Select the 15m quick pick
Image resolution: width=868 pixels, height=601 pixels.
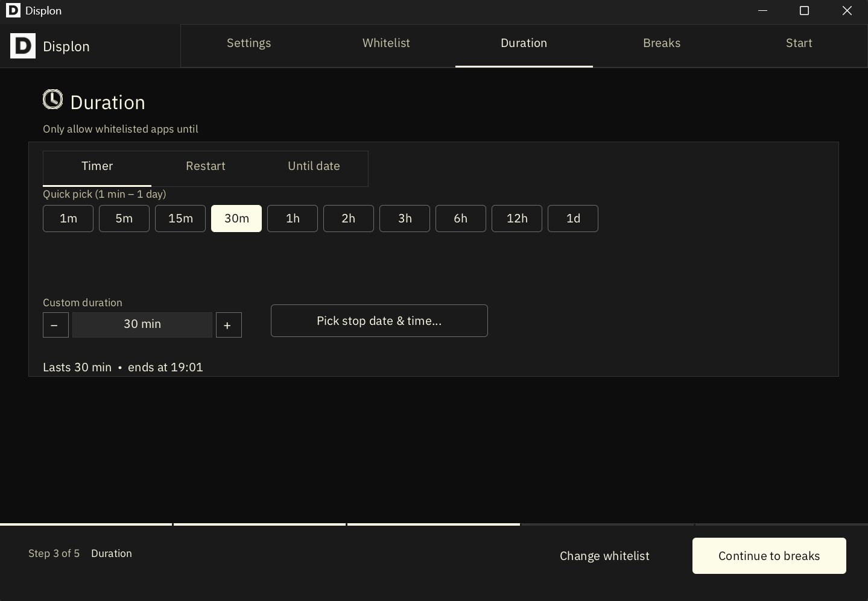tap(180, 218)
